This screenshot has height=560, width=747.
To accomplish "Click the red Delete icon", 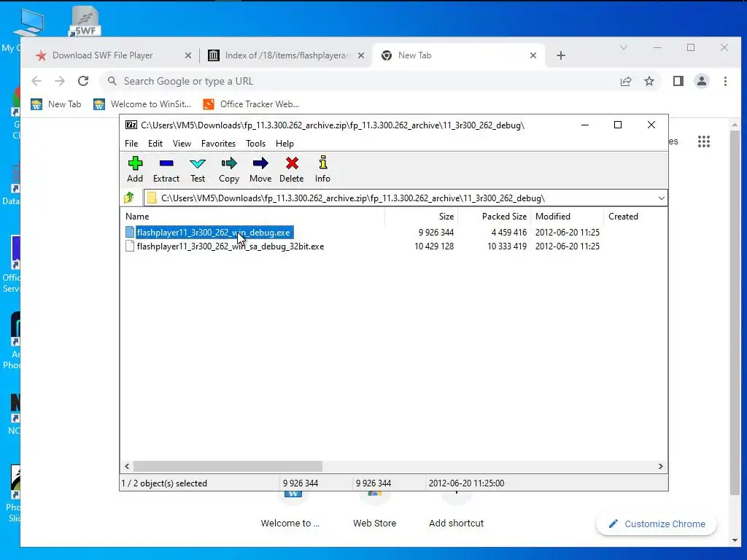I will point(292,169).
